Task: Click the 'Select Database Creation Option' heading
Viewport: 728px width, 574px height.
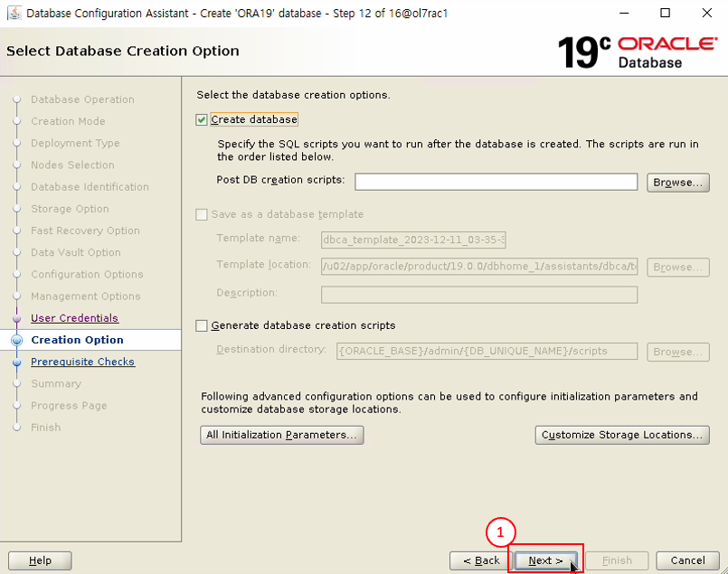Action: (x=123, y=51)
